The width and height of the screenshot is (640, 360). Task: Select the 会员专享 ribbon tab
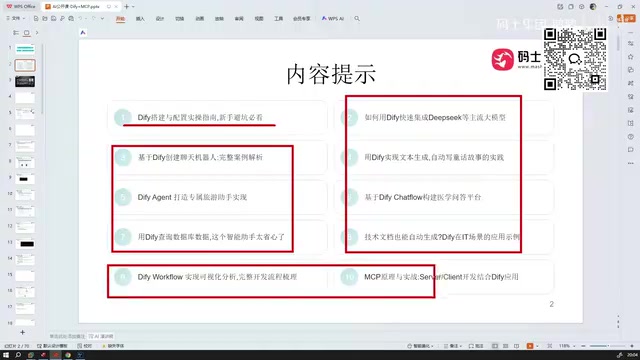pyautogui.click(x=302, y=19)
